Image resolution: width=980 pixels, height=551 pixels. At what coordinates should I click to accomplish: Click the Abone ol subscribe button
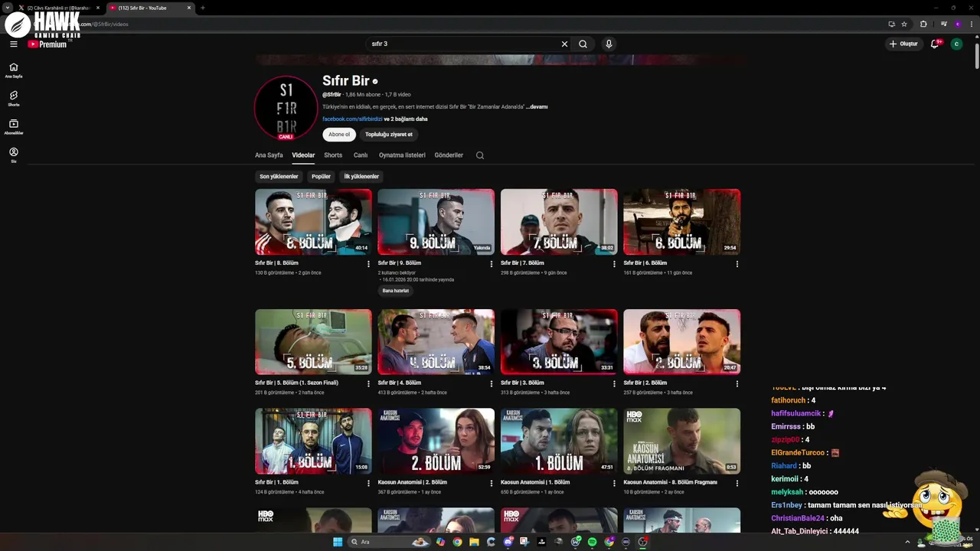click(339, 134)
